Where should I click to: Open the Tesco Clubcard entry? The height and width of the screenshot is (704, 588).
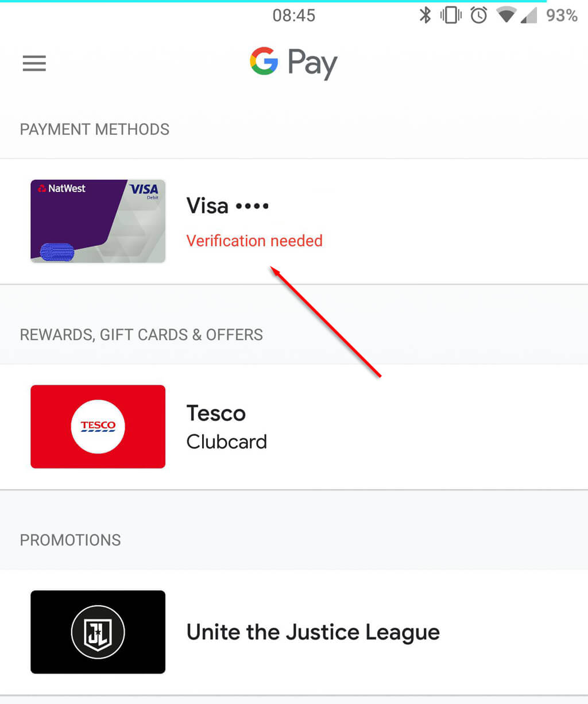pos(227,427)
